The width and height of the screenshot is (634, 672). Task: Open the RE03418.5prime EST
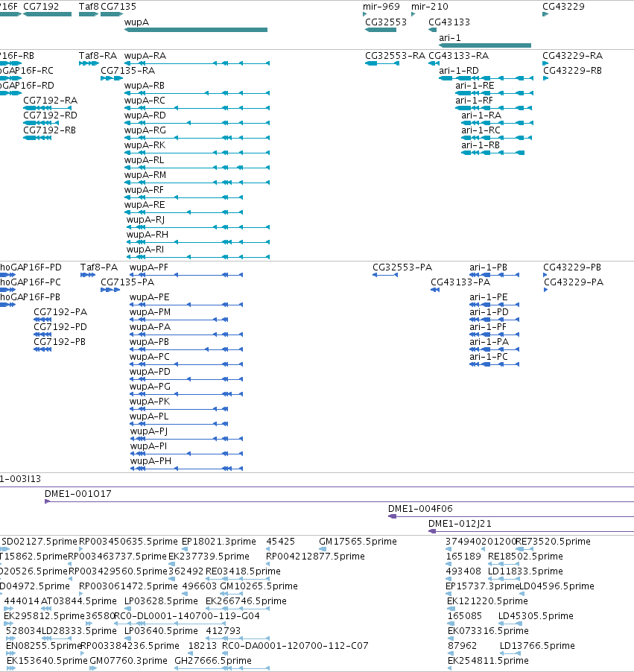point(243,571)
